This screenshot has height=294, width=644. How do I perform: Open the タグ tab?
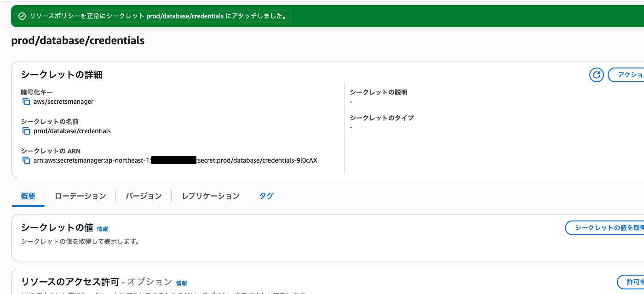tap(266, 196)
